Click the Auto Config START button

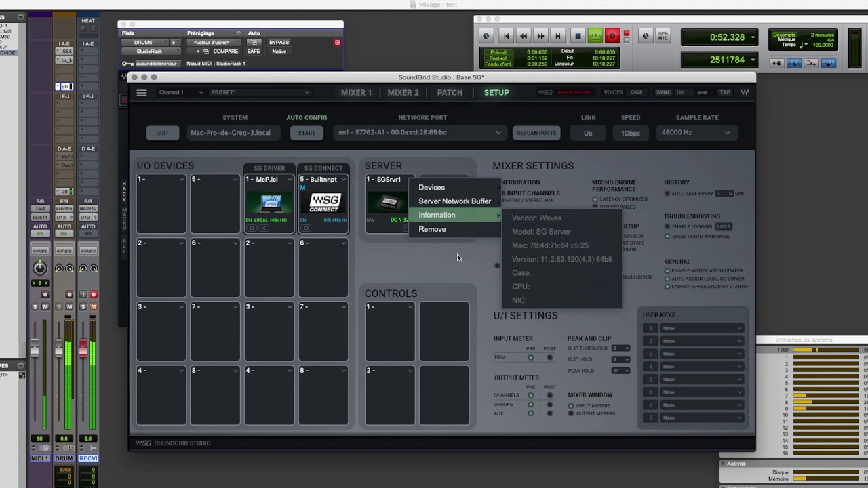tap(307, 133)
